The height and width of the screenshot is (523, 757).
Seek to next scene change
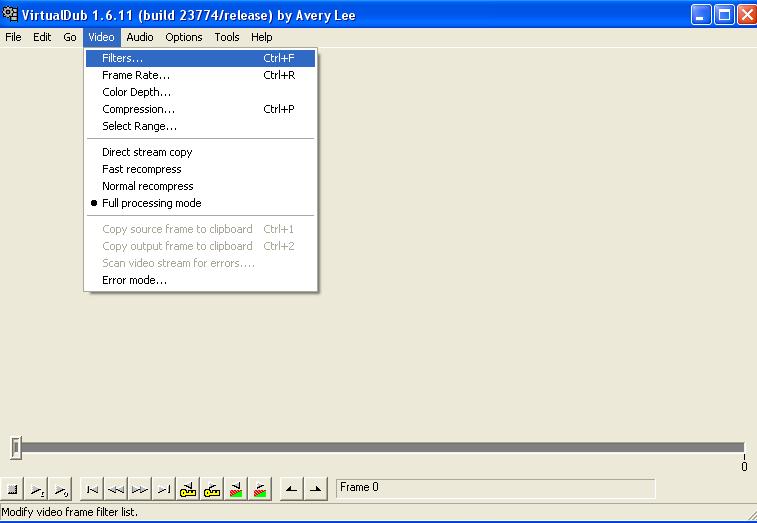(x=260, y=489)
